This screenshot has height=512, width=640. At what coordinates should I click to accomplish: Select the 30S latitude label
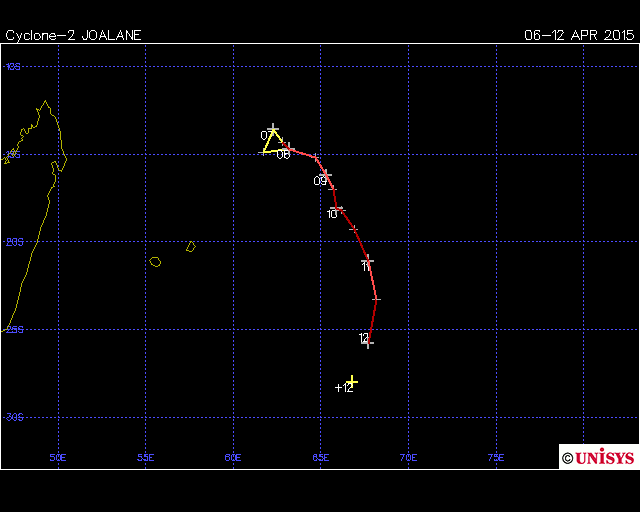(13, 417)
